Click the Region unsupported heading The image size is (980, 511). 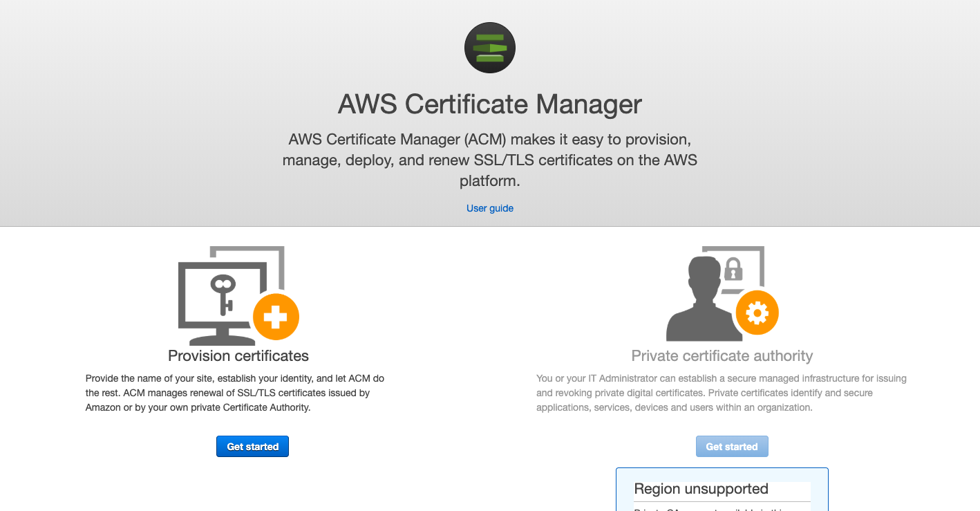pos(701,489)
